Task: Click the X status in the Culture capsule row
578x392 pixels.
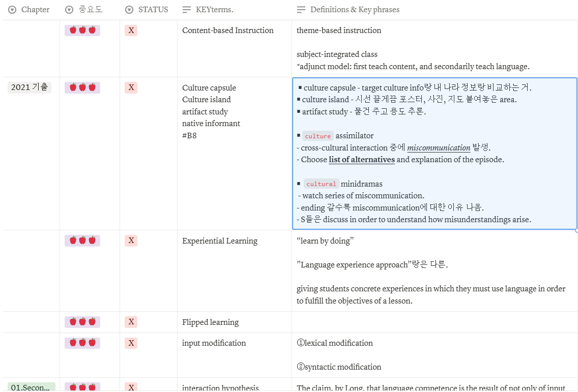Action: coord(131,87)
